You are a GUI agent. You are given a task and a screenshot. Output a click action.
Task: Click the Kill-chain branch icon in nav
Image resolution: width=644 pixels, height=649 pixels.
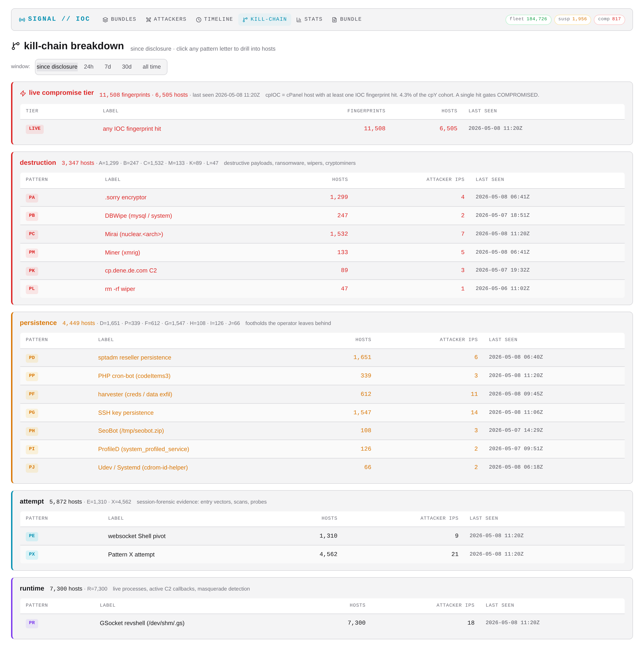coord(245,20)
